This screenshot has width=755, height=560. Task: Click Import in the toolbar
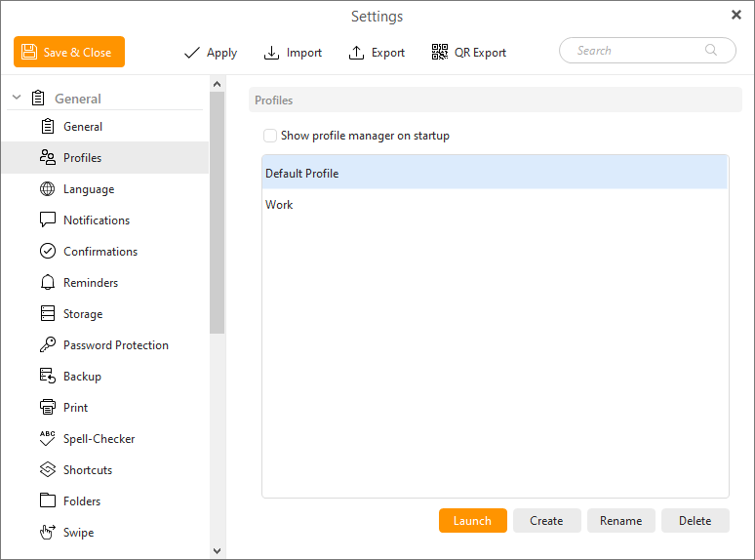(x=293, y=53)
